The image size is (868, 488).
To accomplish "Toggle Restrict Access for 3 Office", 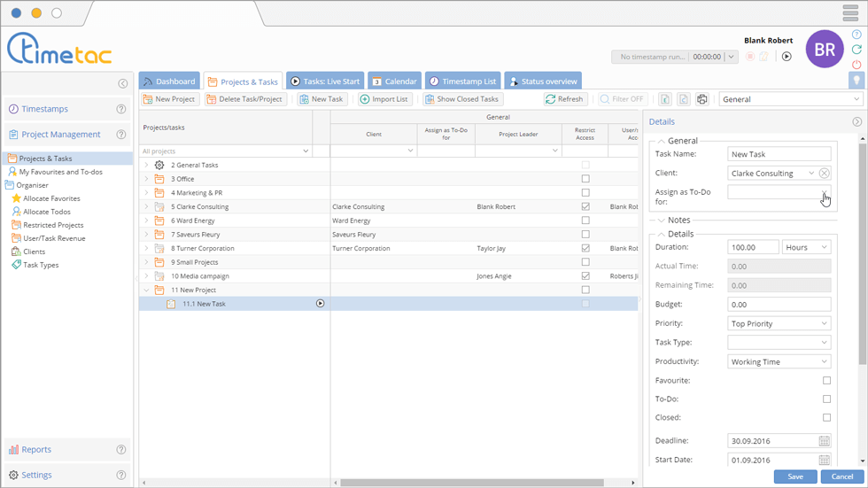I will [x=585, y=179].
